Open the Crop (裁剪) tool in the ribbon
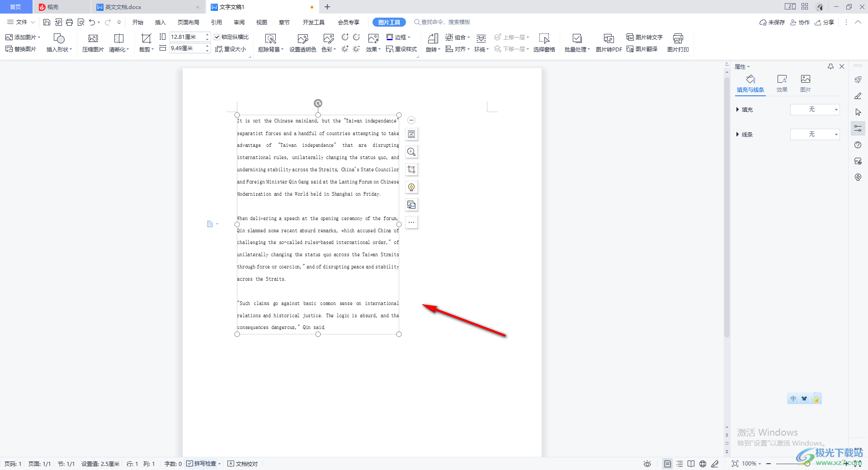868x470 pixels. (146, 43)
